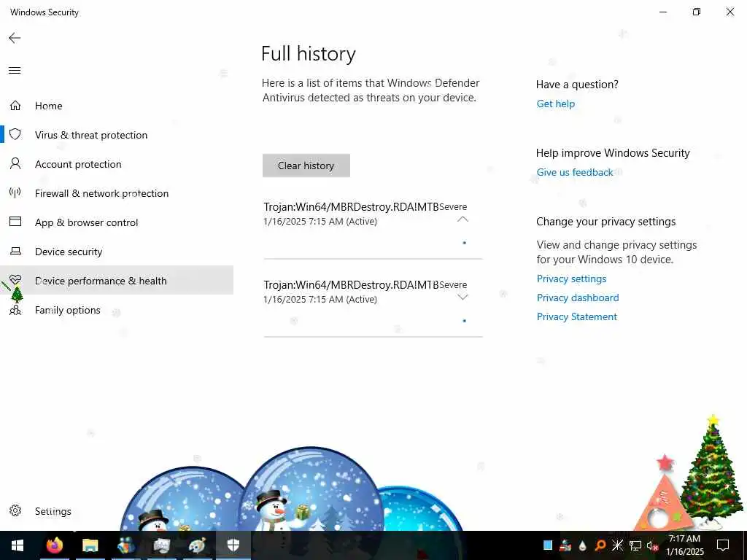Open the network status tray icon

point(635,545)
